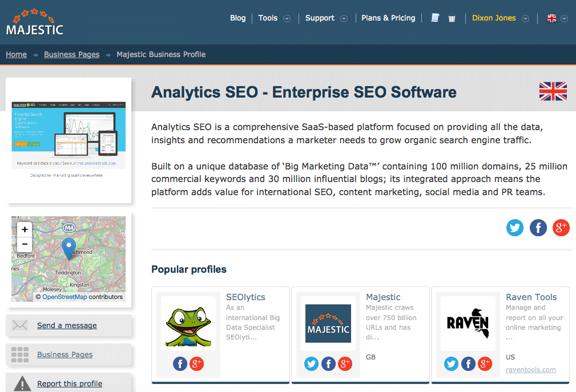Click the Teddington label on the map
576x392 pixels.
click(68, 273)
